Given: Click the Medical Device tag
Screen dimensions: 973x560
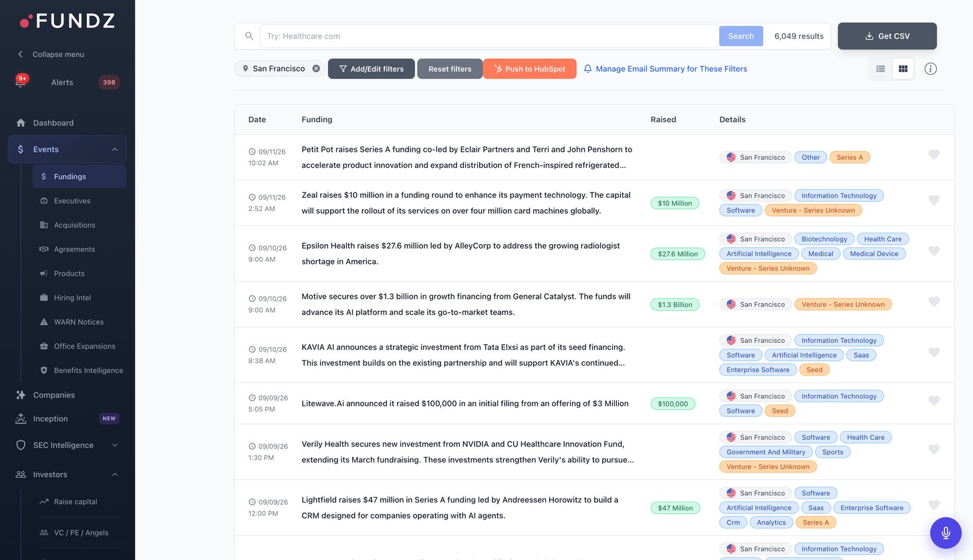Looking at the screenshot, I should click(874, 254).
